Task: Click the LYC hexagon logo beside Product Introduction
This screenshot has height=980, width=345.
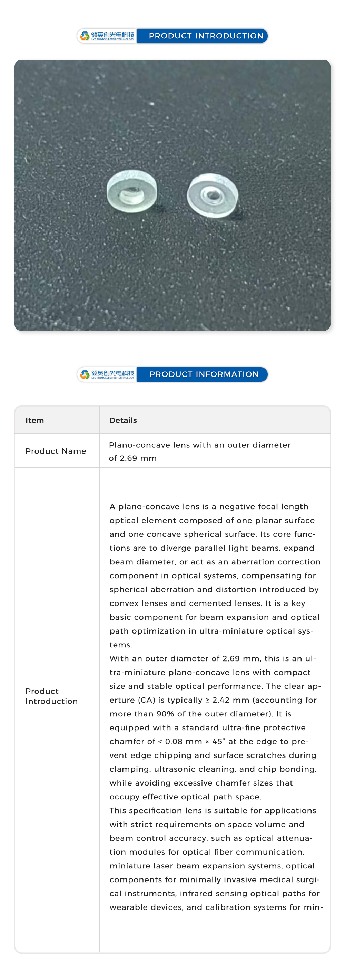Action: click(85, 36)
